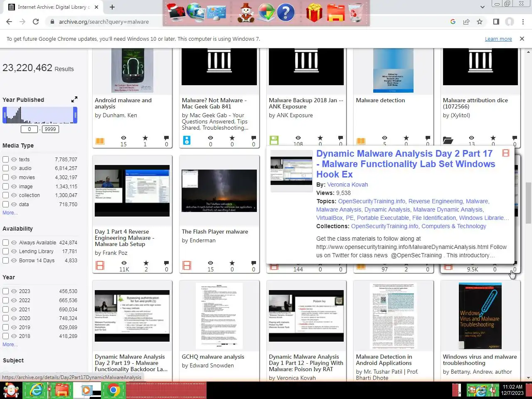The image size is (532, 399).
Task: Check the Always Available checkbox
Action: coord(5,243)
